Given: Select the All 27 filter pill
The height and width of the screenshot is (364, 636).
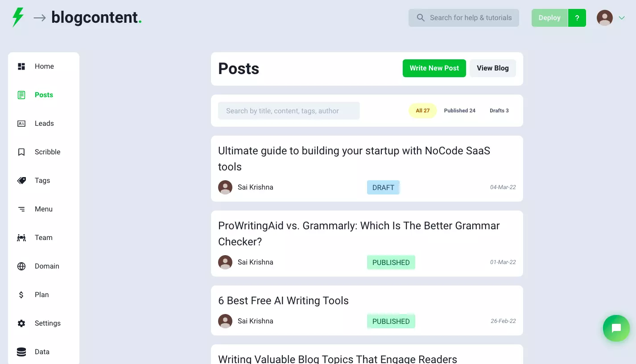Looking at the screenshot, I should [422, 110].
